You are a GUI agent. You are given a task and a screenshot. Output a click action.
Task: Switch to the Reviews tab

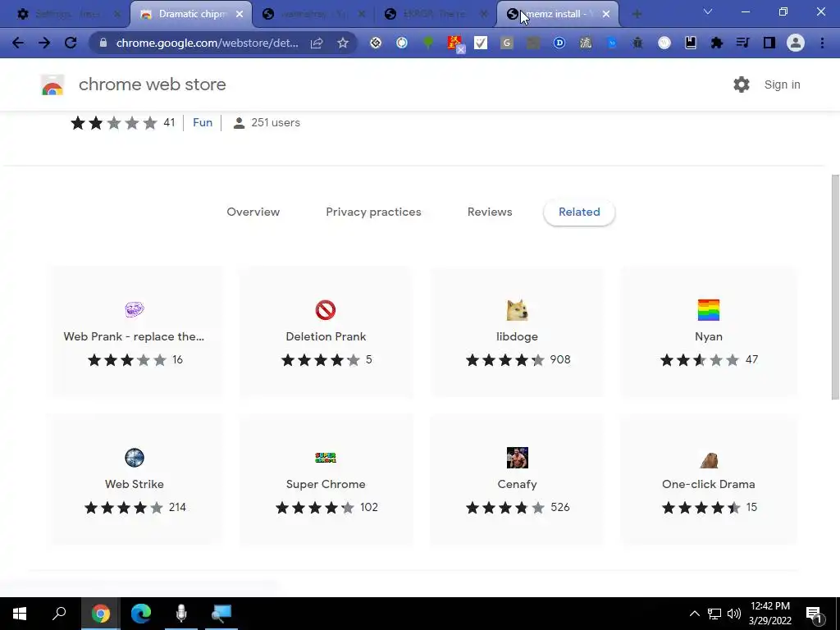490,212
